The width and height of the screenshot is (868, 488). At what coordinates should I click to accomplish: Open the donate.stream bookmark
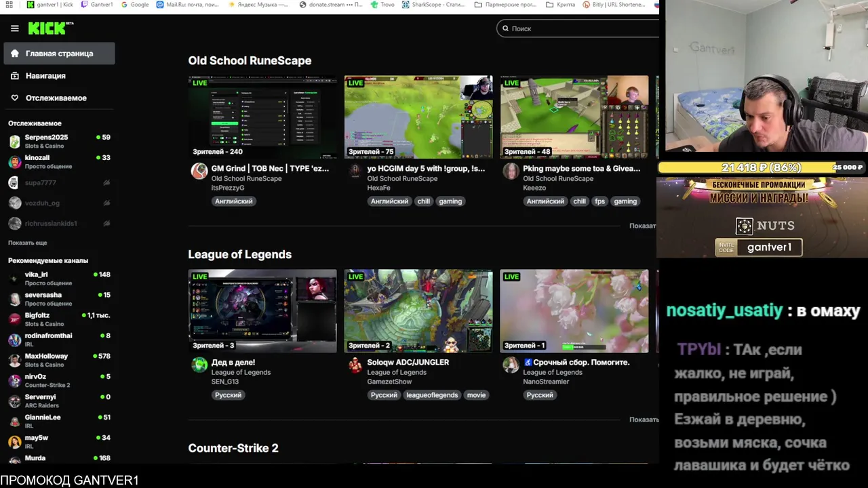[331, 5]
